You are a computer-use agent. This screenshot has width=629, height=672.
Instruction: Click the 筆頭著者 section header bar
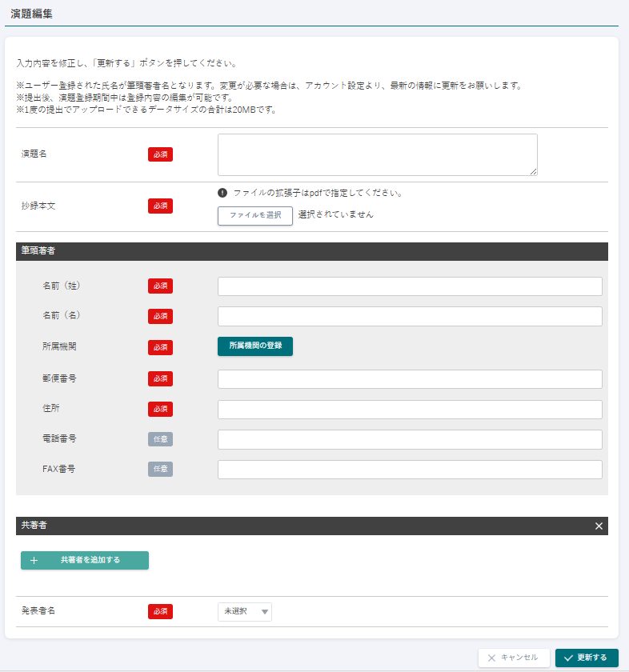pos(312,251)
